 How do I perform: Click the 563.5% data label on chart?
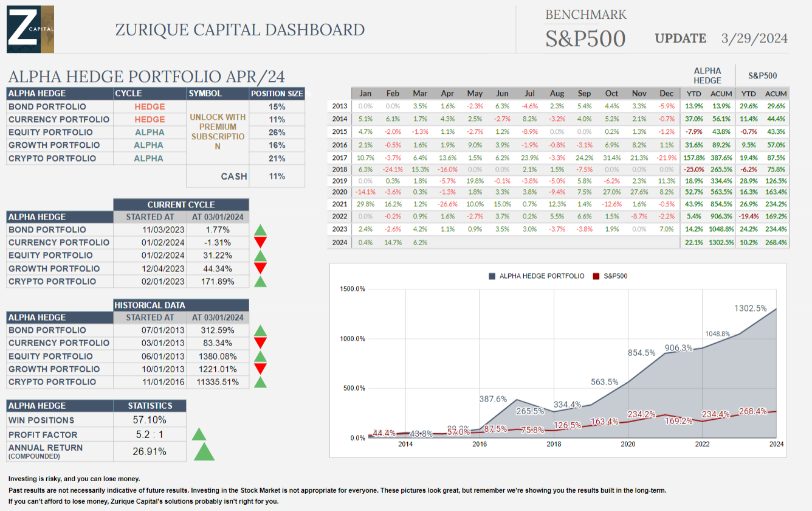click(x=605, y=382)
